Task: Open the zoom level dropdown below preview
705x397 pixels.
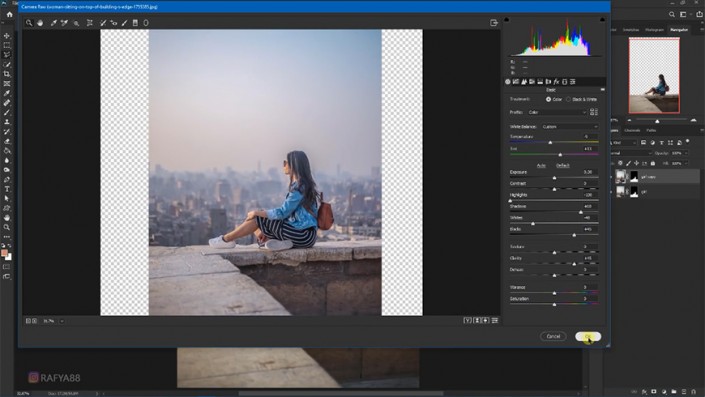Action: pyautogui.click(x=62, y=321)
